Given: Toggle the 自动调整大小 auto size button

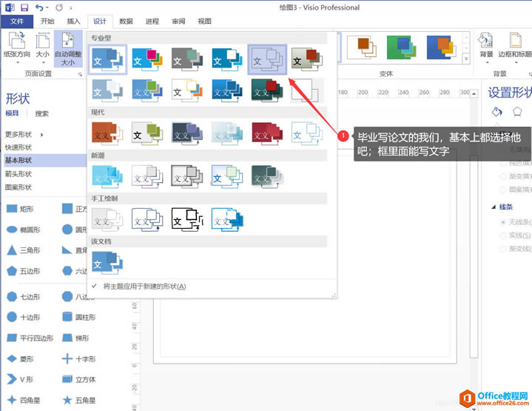Looking at the screenshot, I should pos(68,48).
